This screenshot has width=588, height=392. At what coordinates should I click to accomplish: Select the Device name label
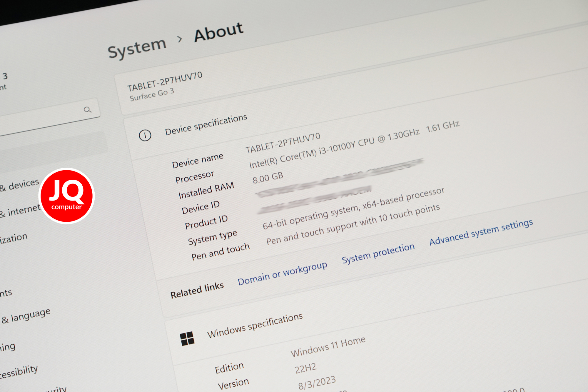(x=198, y=161)
